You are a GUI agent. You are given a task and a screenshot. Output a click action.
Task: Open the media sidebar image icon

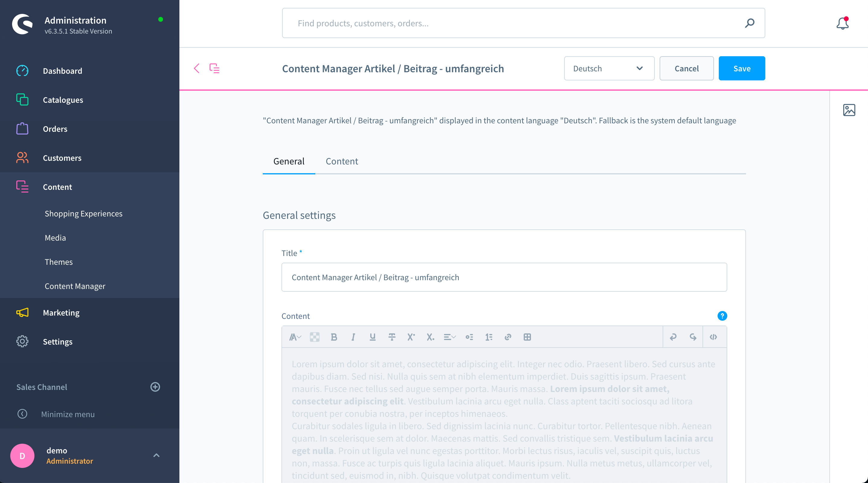[849, 110]
